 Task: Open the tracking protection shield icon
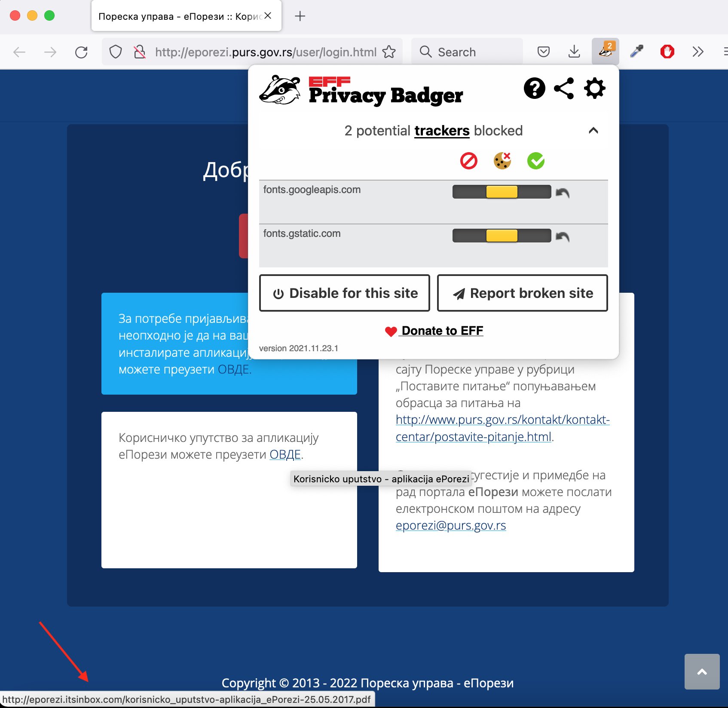coord(116,52)
